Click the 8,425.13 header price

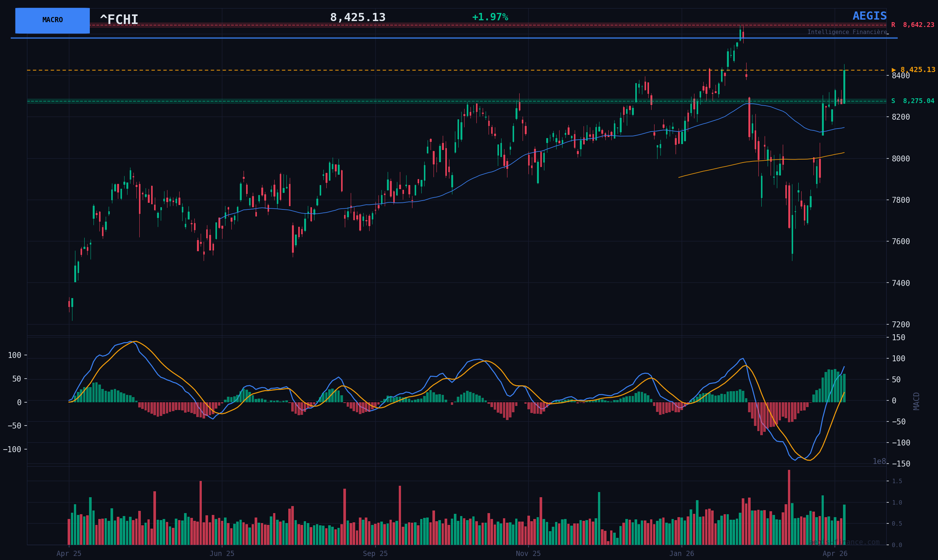(357, 18)
